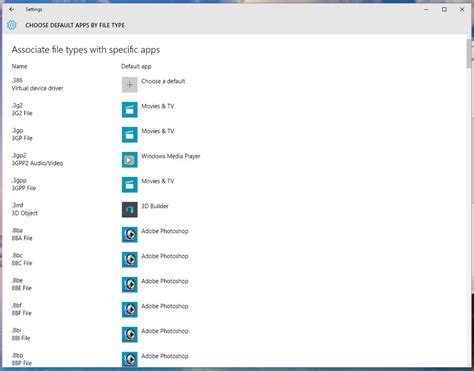Click 3D Builder icon for .3mf

point(130,210)
